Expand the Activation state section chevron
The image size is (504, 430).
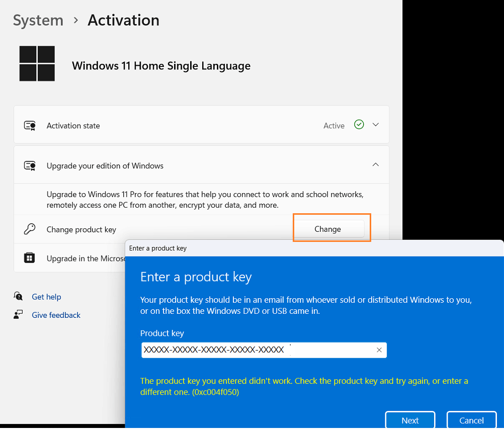pos(375,125)
